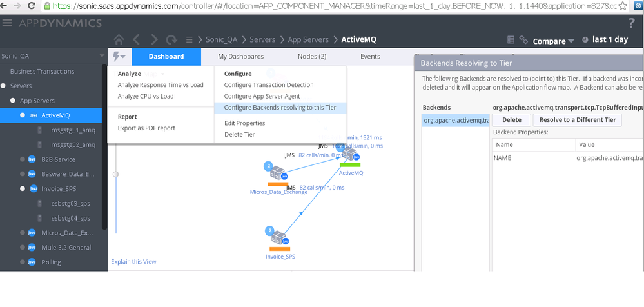This screenshot has width=644, height=307.
Task: Select the msgstg02_amq node icon
Action: [x=40, y=144]
